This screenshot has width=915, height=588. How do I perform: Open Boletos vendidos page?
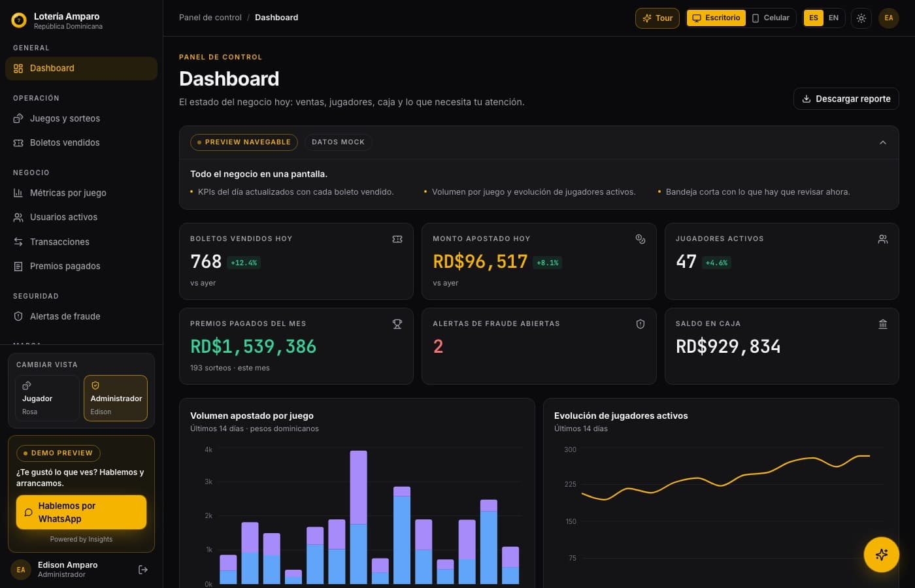pyautogui.click(x=81, y=142)
